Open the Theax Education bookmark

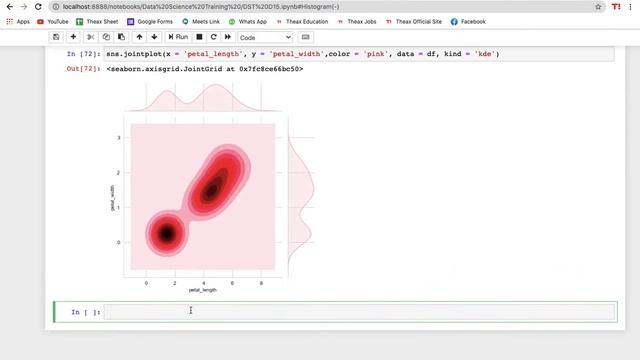[x=302, y=22]
